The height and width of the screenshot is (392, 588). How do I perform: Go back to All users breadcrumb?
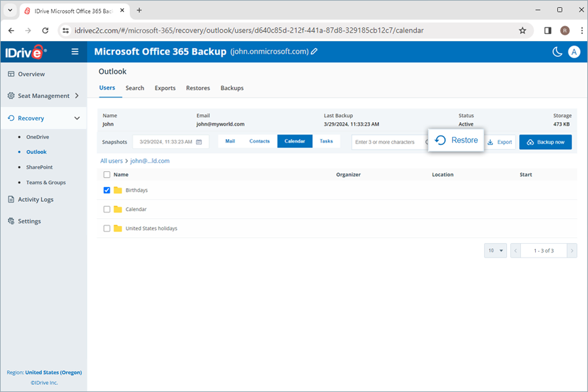[x=111, y=160]
